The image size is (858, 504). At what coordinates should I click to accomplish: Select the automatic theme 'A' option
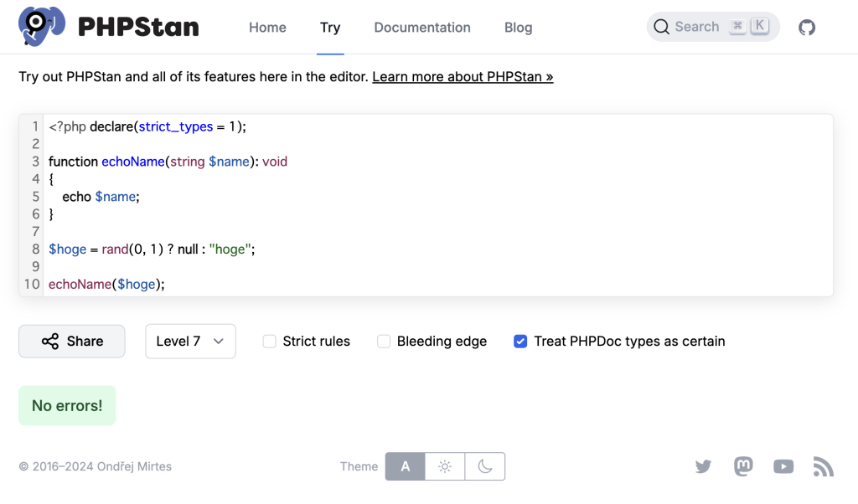click(x=406, y=466)
